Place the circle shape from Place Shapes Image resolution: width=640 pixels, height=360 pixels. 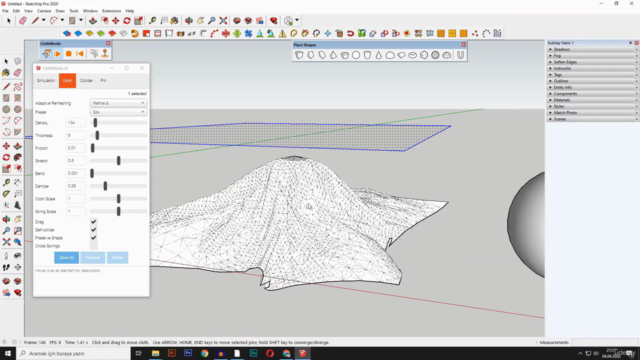(356, 55)
